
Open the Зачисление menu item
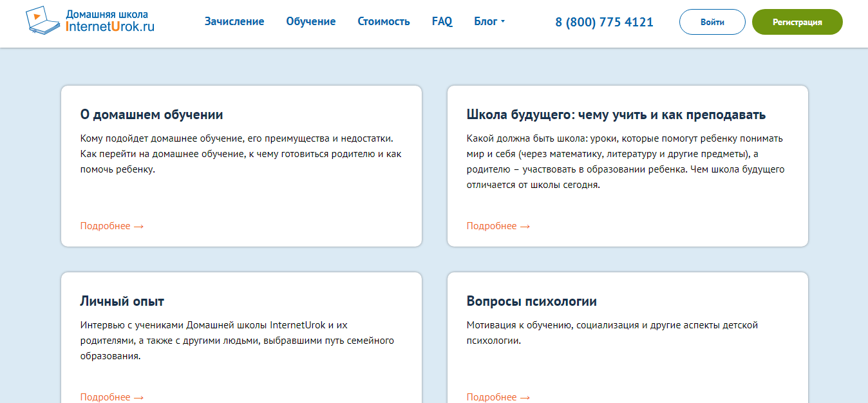coord(234,21)
